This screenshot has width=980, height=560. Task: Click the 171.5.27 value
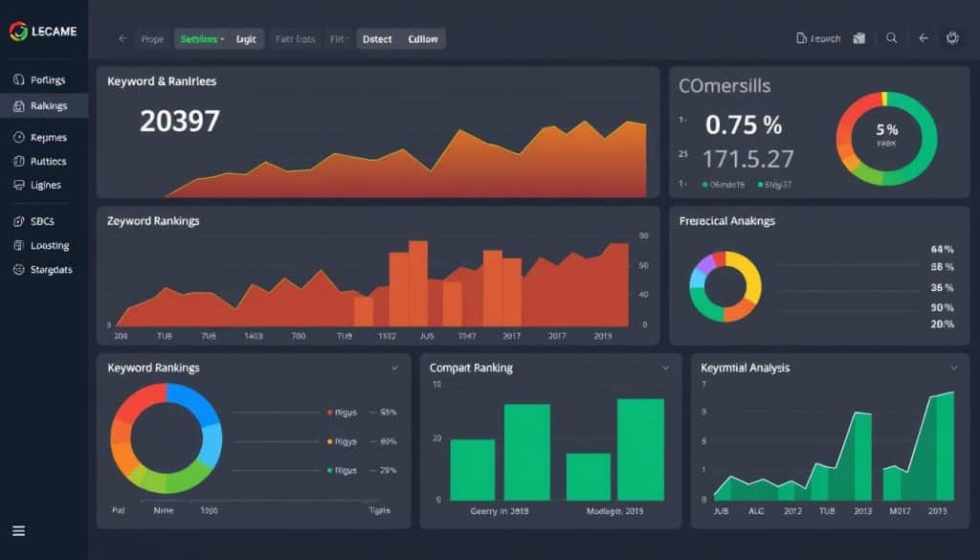click(748, 159)
